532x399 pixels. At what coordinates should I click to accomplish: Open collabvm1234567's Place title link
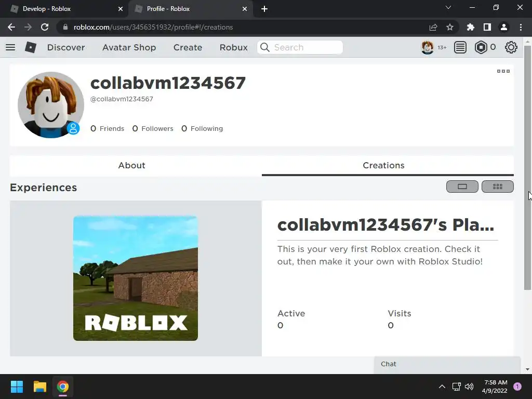point(386,225)
